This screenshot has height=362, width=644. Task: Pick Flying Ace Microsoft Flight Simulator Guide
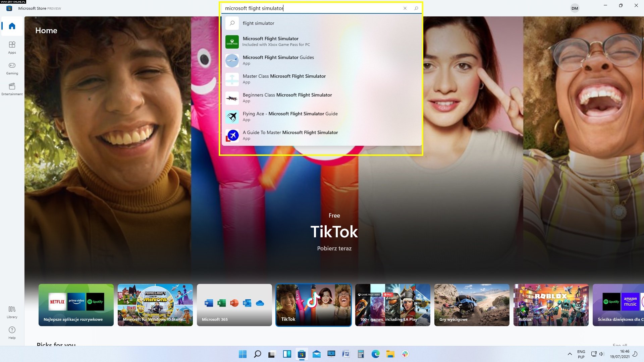pos(290,117)
